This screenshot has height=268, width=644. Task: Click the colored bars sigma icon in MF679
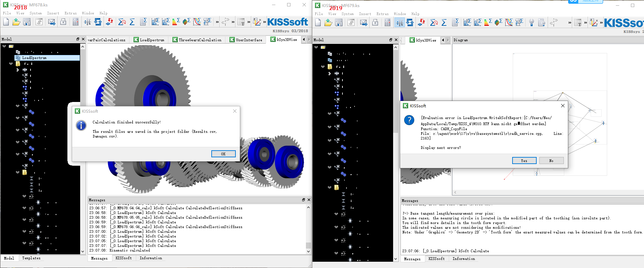tap(488, 23)
